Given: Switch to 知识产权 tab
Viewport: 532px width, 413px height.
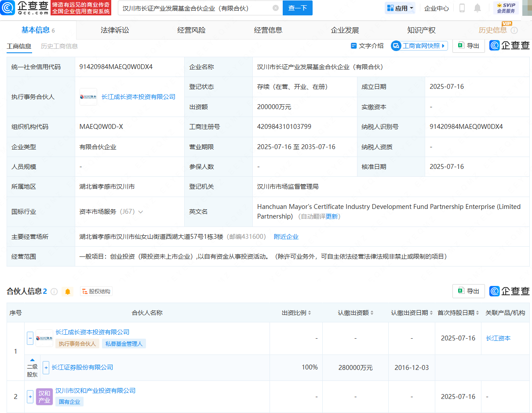Looking at the screenshot, I should (x=421, y=30).
